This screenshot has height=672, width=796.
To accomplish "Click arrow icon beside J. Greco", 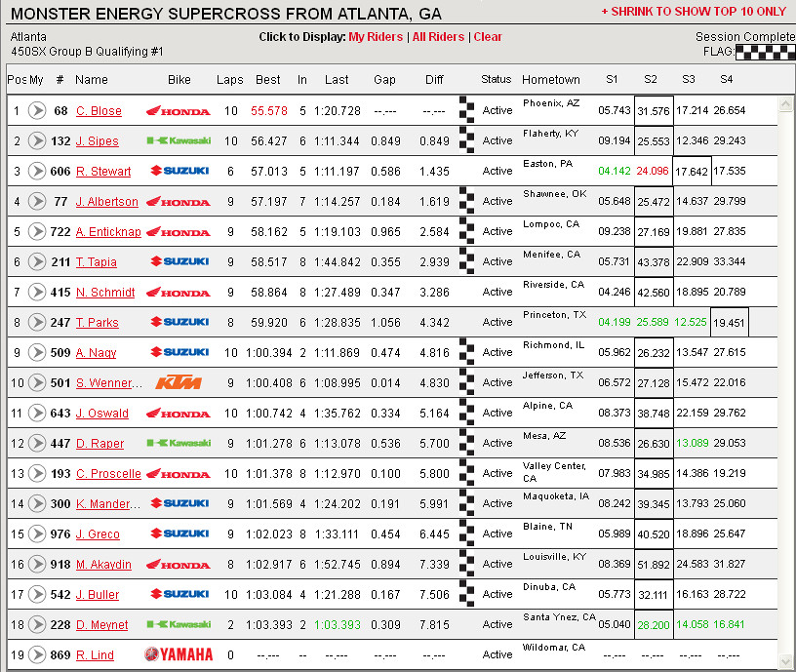I will 36,534.
